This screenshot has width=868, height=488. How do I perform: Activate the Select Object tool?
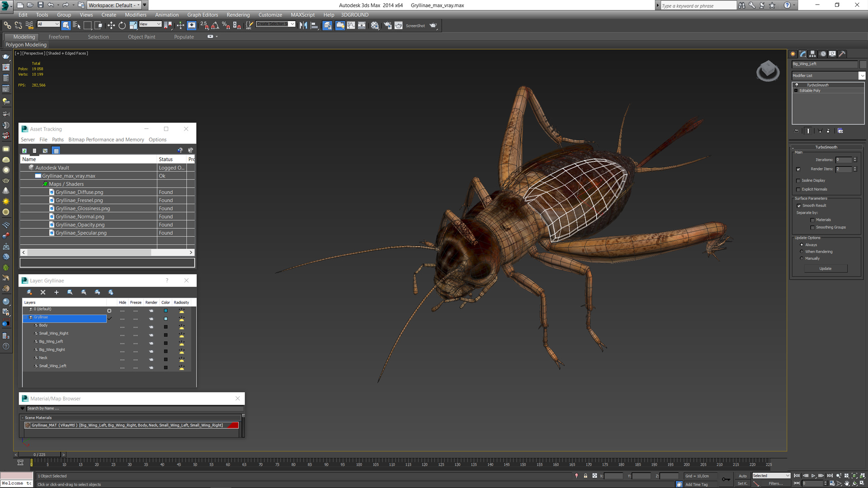[x=66, y=26]
